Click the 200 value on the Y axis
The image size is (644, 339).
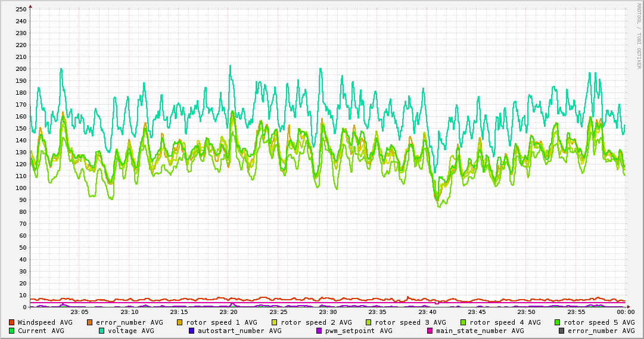pyautogui.click(x=20, y=69)
